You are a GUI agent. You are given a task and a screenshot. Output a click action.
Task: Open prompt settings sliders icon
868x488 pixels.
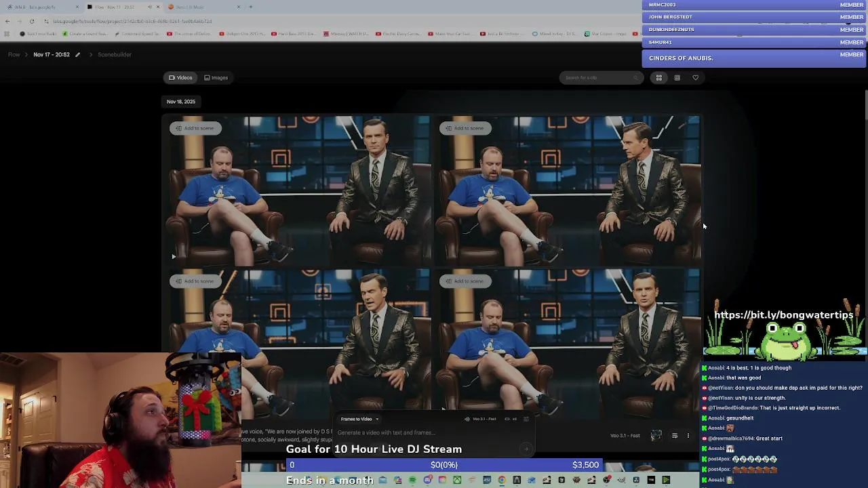point(526,419)
